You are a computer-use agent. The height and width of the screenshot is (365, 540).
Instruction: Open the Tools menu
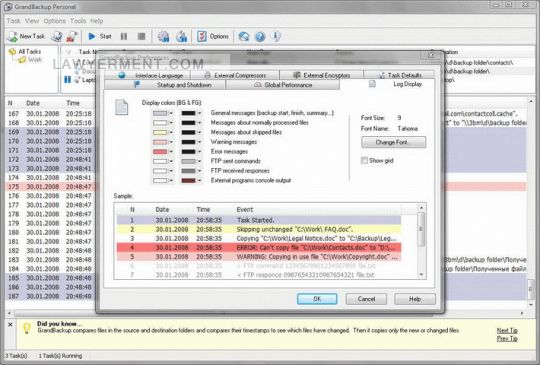78,21
